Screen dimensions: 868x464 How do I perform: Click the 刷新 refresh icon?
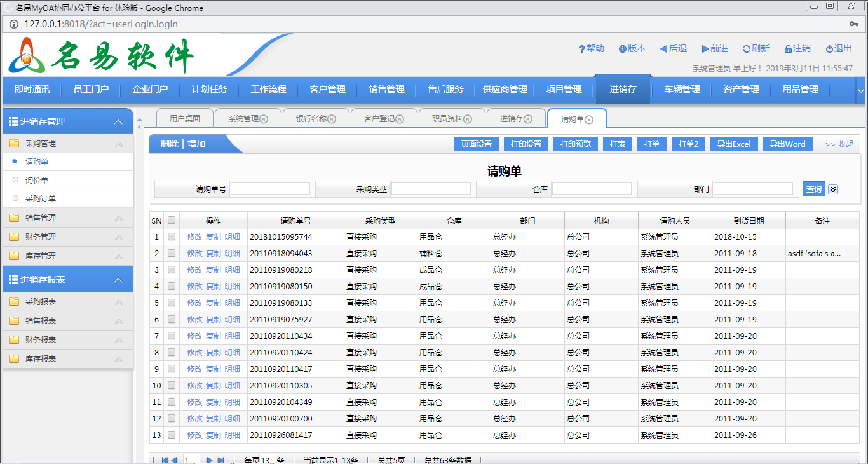pos(746,49)
